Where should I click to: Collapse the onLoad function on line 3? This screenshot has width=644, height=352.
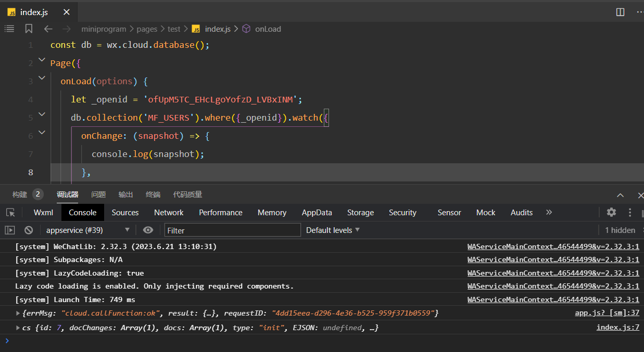click(42, 79)
